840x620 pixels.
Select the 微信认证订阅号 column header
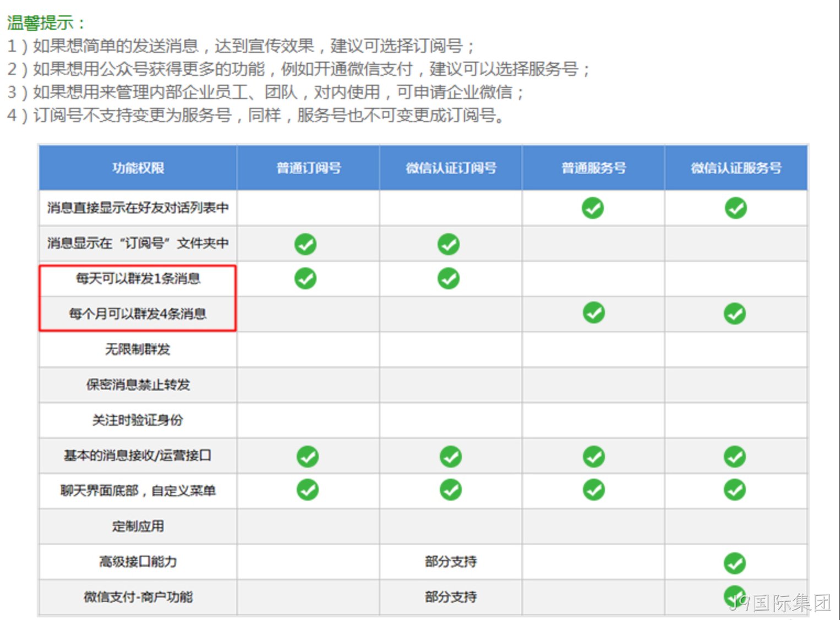[451, 168]
